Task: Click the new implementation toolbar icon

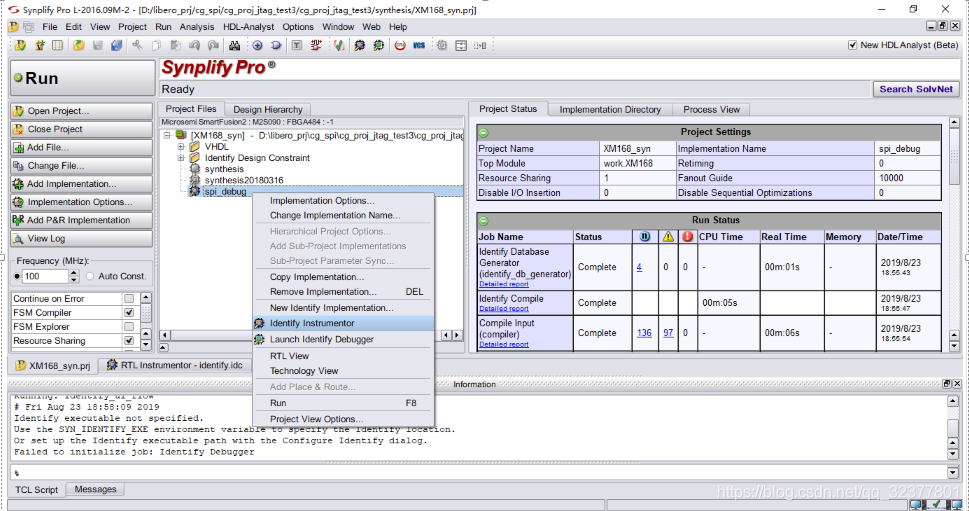Action: coord(40,45)
